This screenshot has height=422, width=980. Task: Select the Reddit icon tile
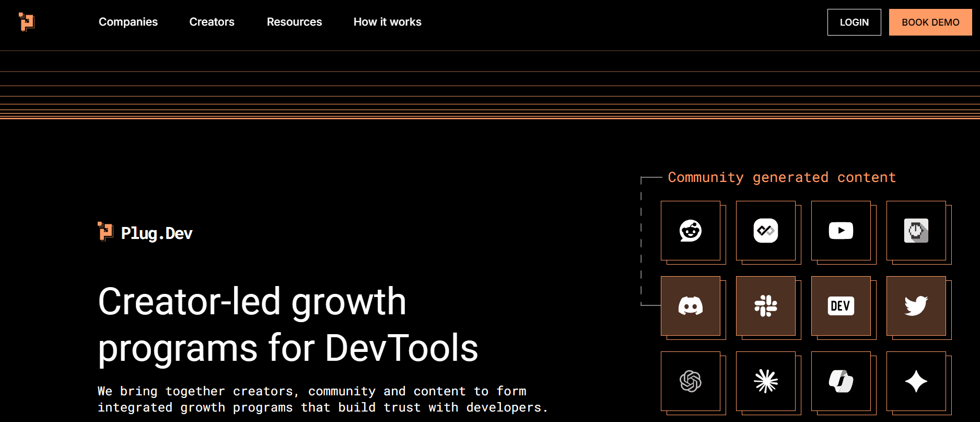pyautogui.click(x=691, y=231)
